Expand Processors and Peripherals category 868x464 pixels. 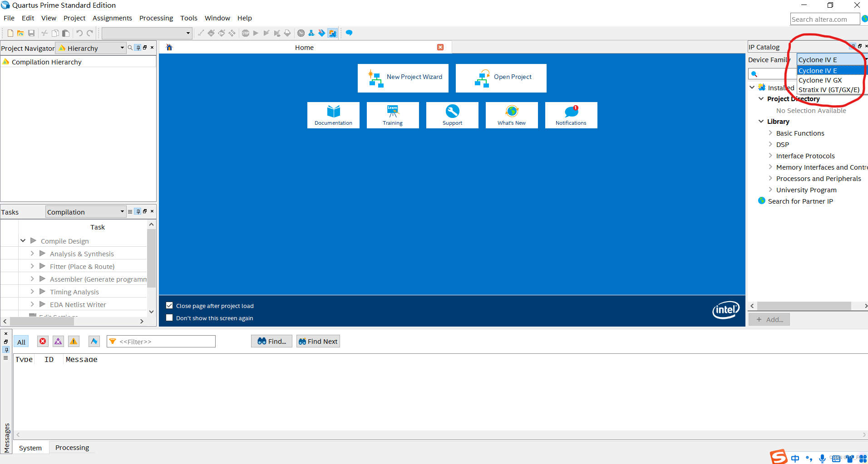tap(770, 178)
